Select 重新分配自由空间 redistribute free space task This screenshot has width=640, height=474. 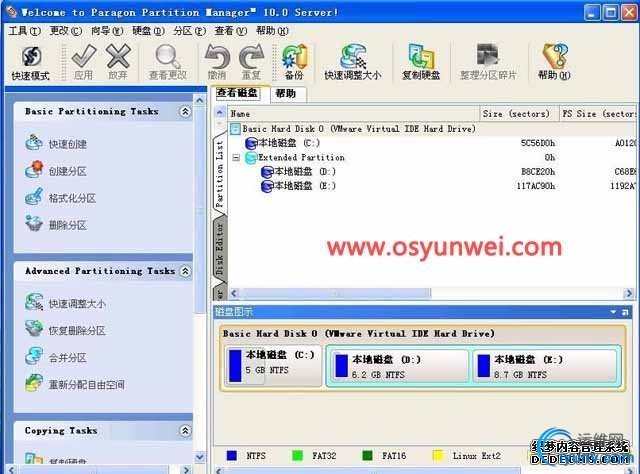(x=75, y=384)
